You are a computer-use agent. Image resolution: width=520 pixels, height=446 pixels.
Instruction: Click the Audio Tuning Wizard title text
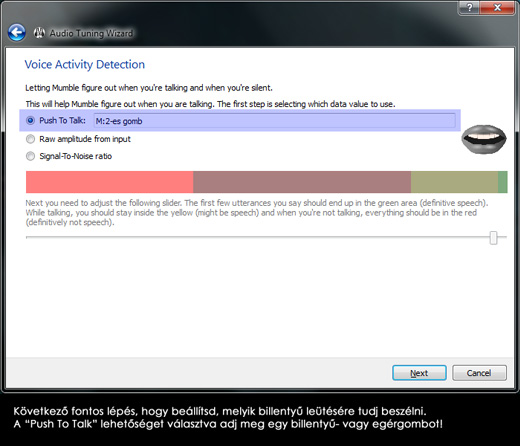point(91,33)
